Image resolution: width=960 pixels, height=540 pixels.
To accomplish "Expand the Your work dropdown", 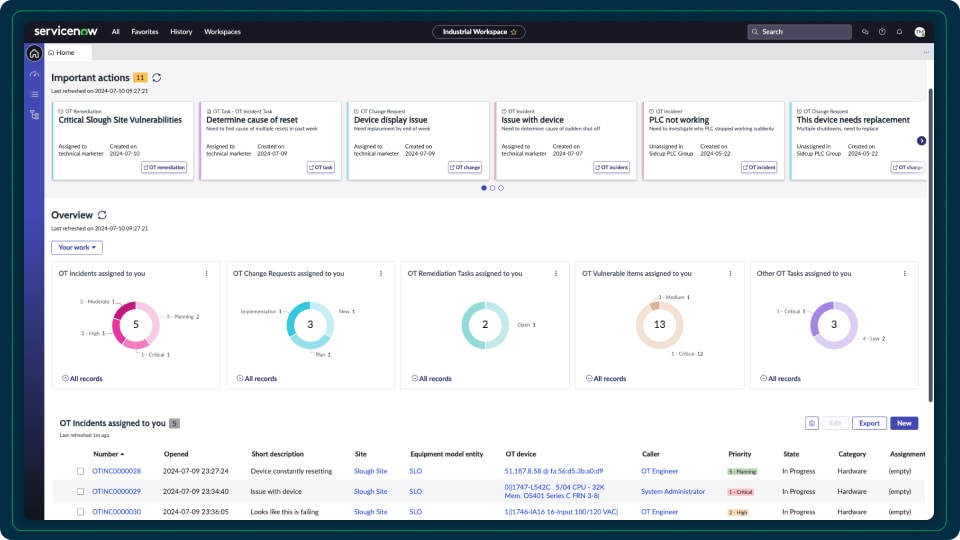I will pyautogui.click(x=77, y=247).
